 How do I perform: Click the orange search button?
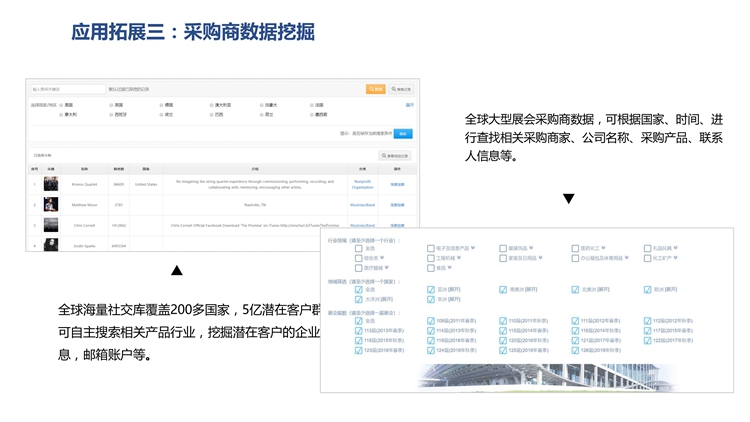coord(375,89)
